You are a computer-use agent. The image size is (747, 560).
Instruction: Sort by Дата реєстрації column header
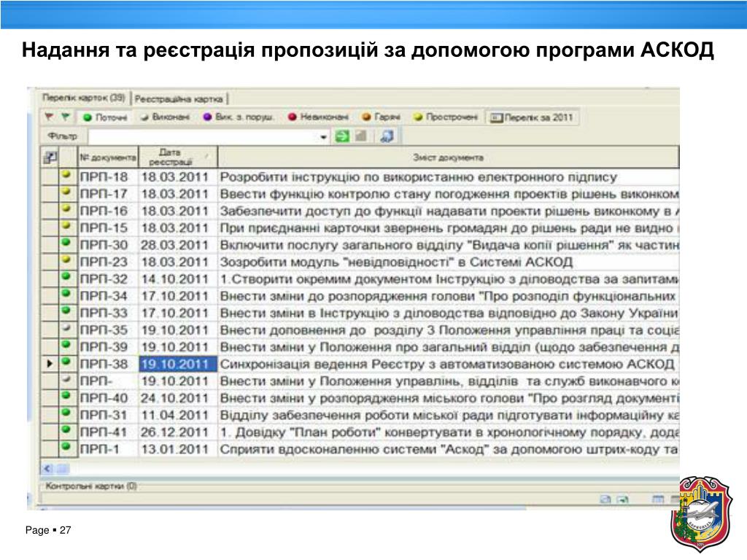[178, 157]
